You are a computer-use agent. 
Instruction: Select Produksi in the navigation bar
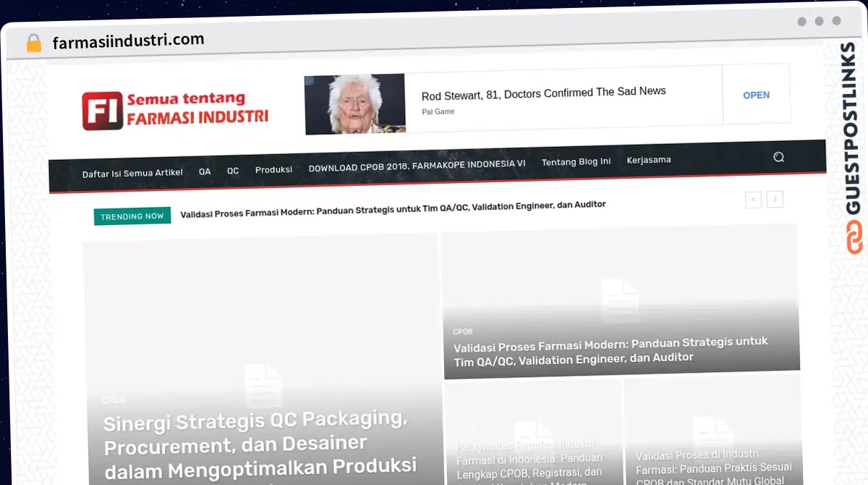coord(273,169)
